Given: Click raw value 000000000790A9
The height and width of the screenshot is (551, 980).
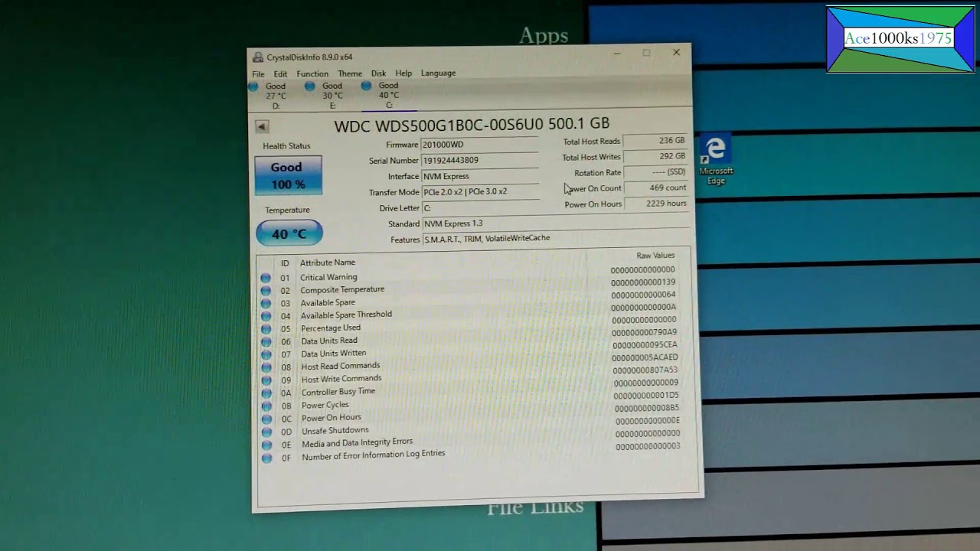Looking at the screenshot, I should [645, 333].
